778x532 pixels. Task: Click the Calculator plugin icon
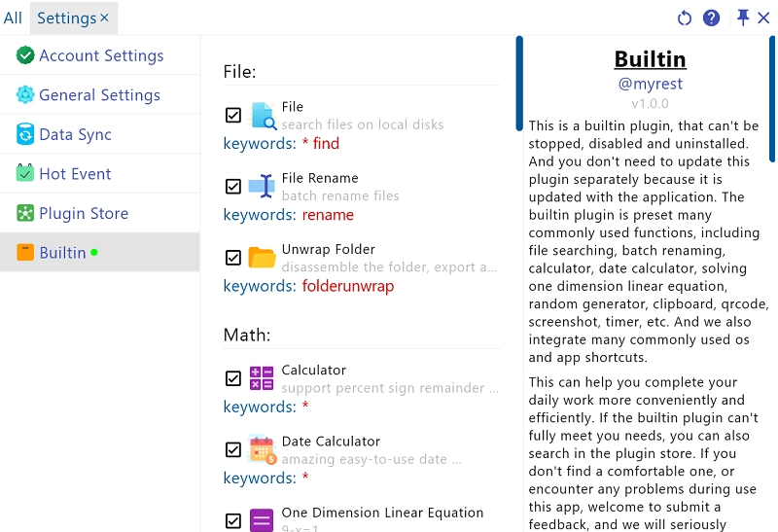click(x=262, y=378)
